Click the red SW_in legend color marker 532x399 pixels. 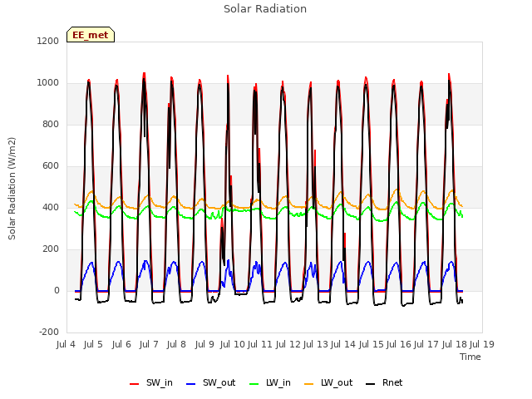135,384
